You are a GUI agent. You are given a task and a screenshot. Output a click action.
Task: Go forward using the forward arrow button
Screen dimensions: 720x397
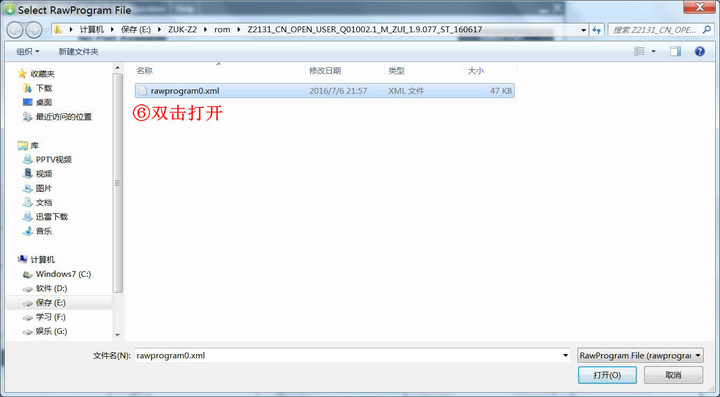point(34,30)
